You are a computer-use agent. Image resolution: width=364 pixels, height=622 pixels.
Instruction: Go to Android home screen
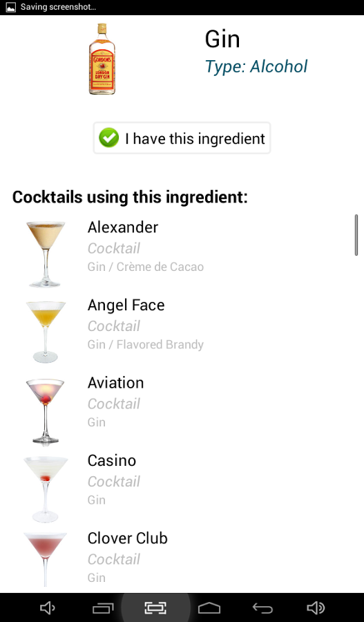point(209,607)
